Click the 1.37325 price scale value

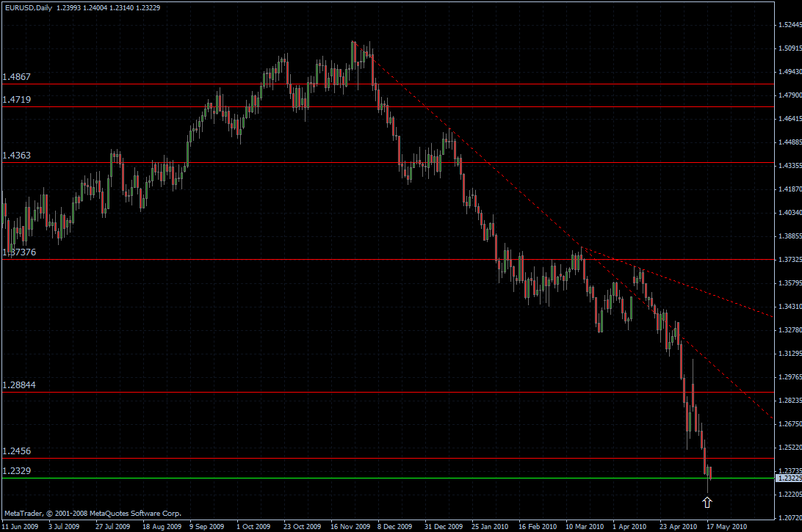click(x=790, y=260)
